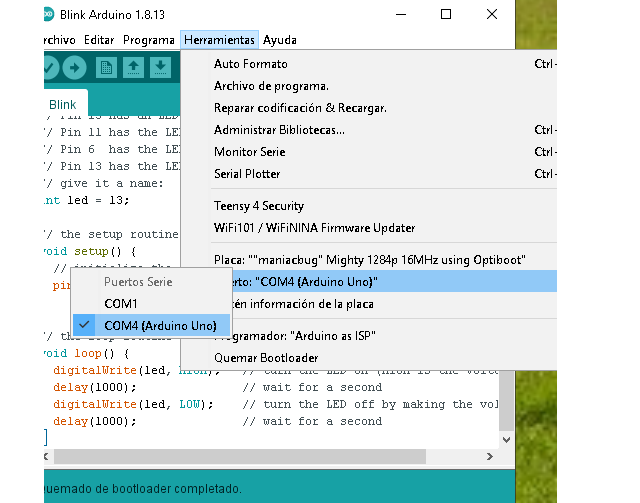Open the Ayuda menu
Image resolution: width=640 pixels, height=503 pixels.
pos(279,40)
